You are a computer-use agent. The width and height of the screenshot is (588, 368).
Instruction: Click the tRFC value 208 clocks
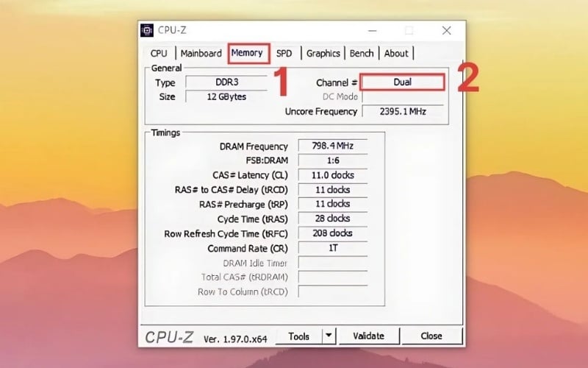click(x=333, y=233)
